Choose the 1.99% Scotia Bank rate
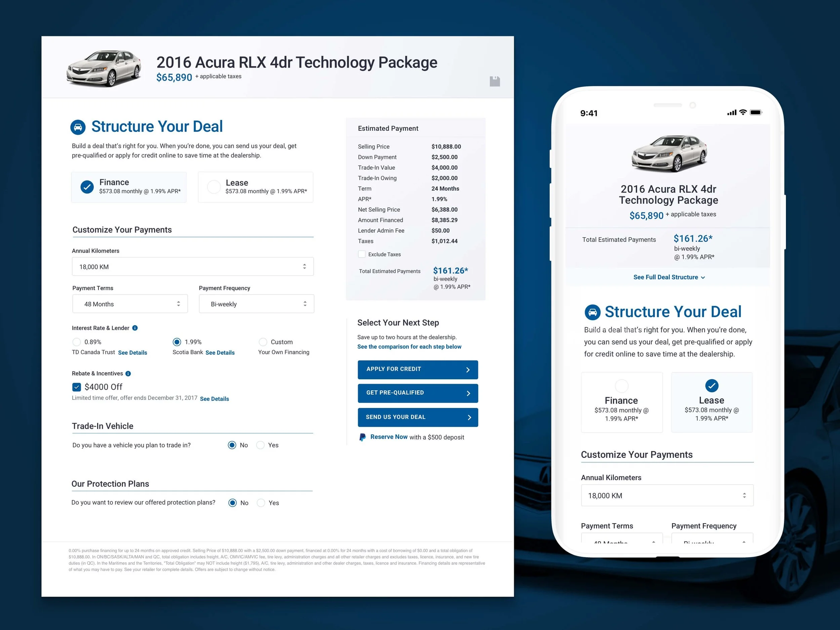Image resolution: width=840 pixels, height=630 pixels. 177,342
